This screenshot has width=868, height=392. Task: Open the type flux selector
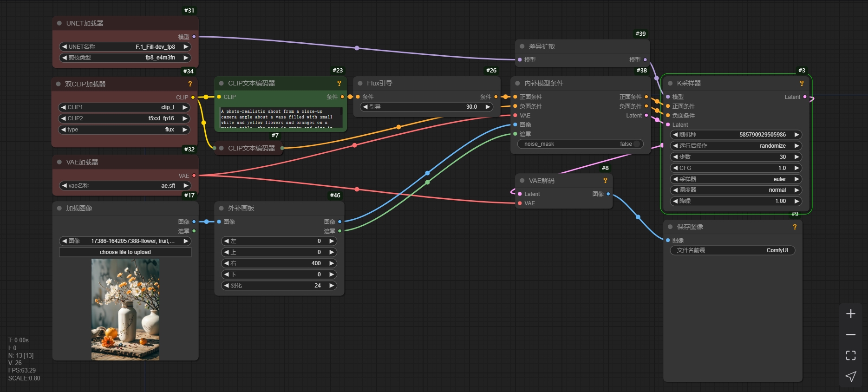124,130
